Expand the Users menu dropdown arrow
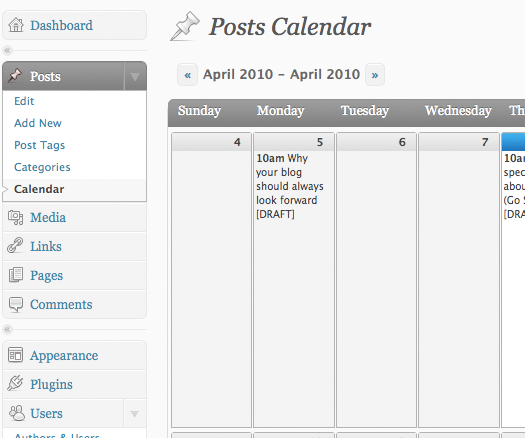Screen dimensions: 525x438 tap(135, 414)
